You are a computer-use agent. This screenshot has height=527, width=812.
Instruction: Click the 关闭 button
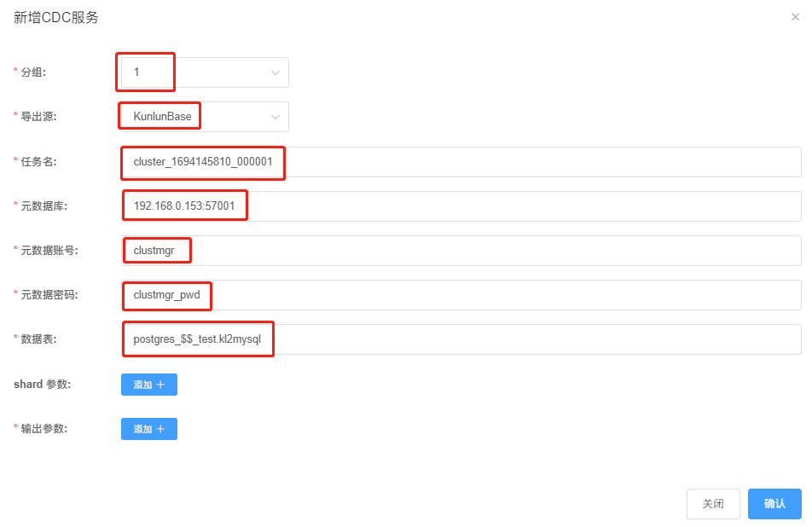click(x=713, y=504)
